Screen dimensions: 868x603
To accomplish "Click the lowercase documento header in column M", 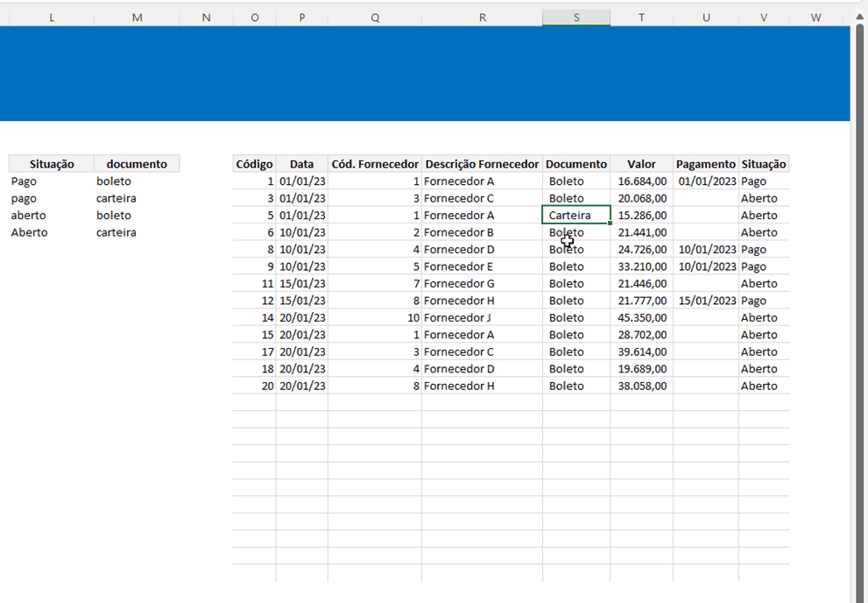I will 137,164.
